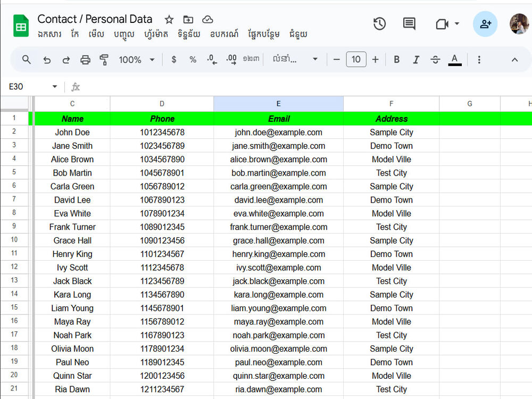Viewport: 532px width, 399px height.
Task: Select the cell John Doe
Action: click(72, 132)
